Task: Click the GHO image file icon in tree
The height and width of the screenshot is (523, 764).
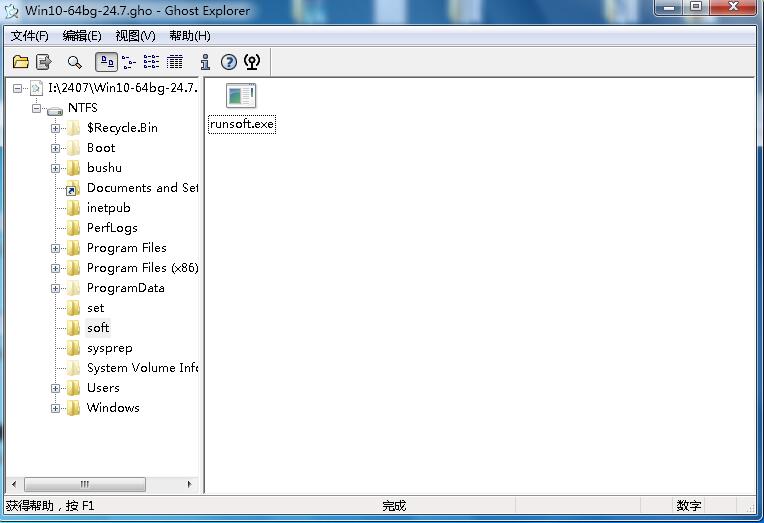Action: pyautogui.click(x=36, y=88)
